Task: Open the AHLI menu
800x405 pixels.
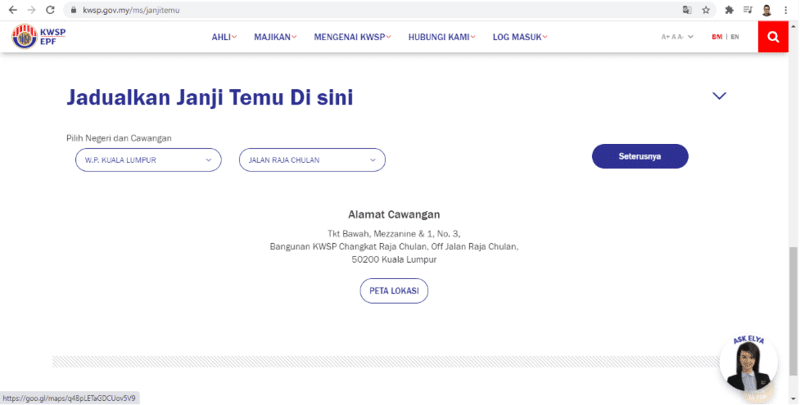Action: (x=224, y=37)
